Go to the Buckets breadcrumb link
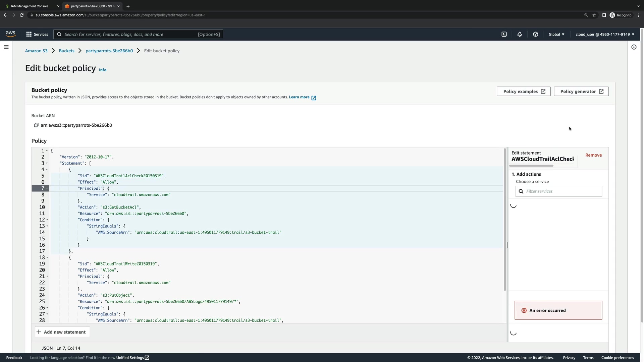Viewport: 644px width, 362px height. (66, 51)
